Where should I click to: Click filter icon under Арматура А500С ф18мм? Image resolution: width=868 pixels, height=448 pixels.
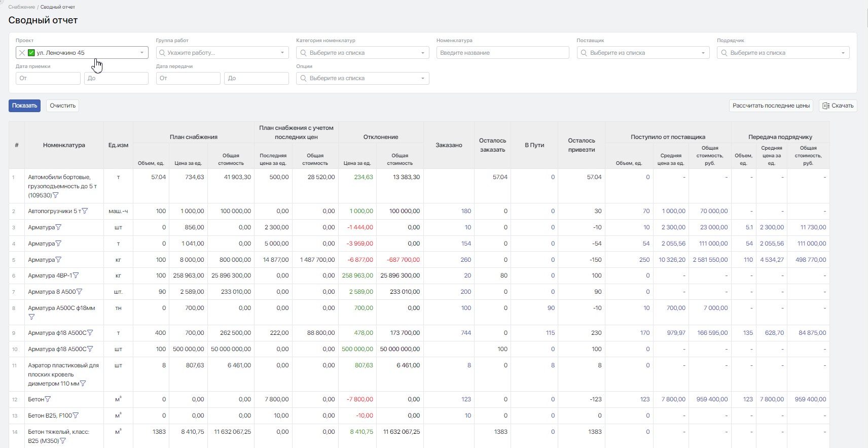(31, 317)
